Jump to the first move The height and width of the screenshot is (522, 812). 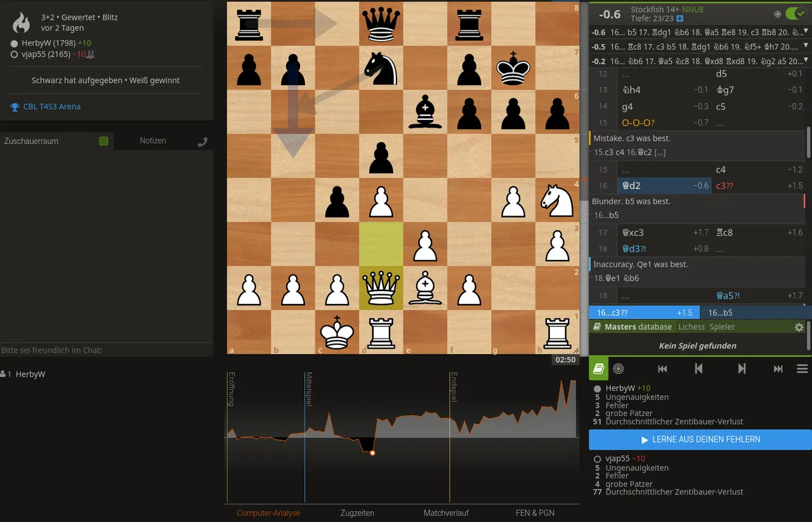tap(662, 369)
